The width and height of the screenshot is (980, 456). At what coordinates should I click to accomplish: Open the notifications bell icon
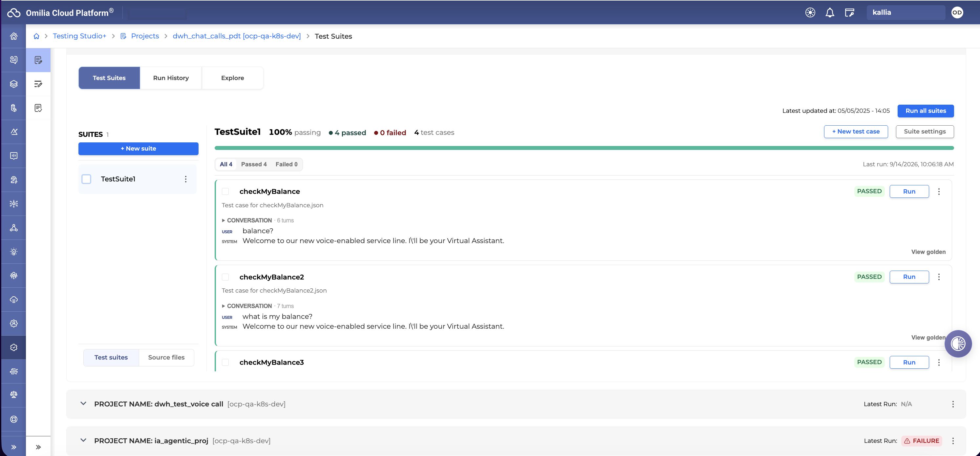(830, 12)
